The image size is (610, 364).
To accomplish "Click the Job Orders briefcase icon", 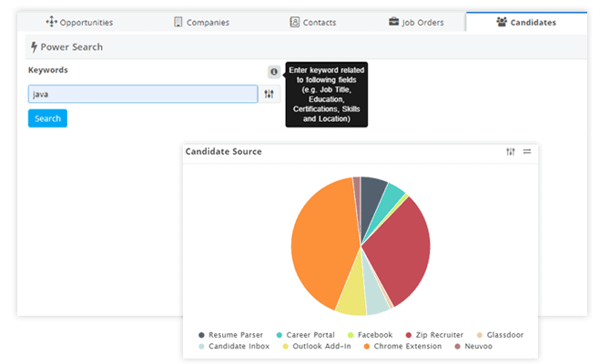I will [x=393, y=22].
